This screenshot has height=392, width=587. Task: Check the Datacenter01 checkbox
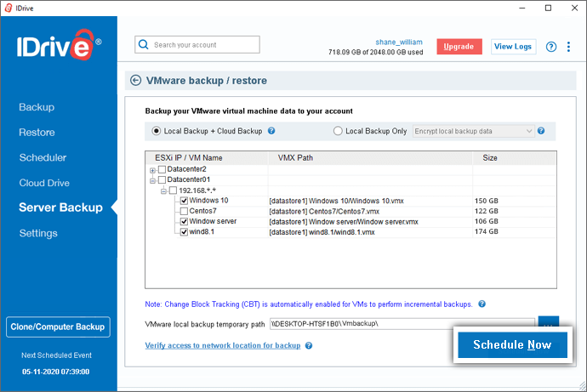(x=162, y=180)
